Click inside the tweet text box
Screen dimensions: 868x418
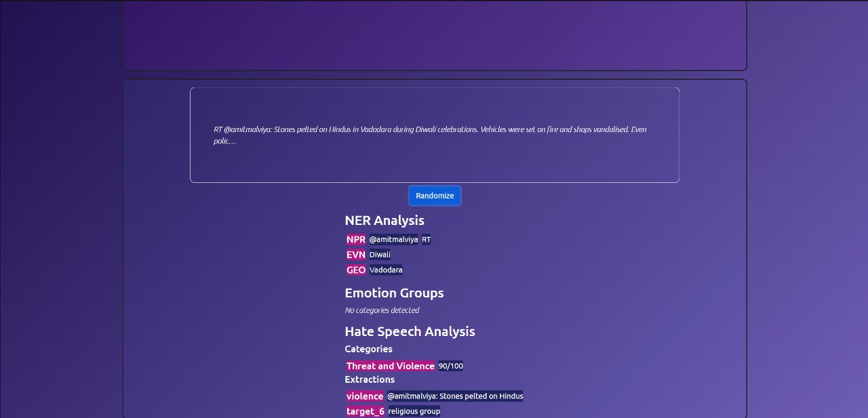pyautogui.click(x=434, y=135)
